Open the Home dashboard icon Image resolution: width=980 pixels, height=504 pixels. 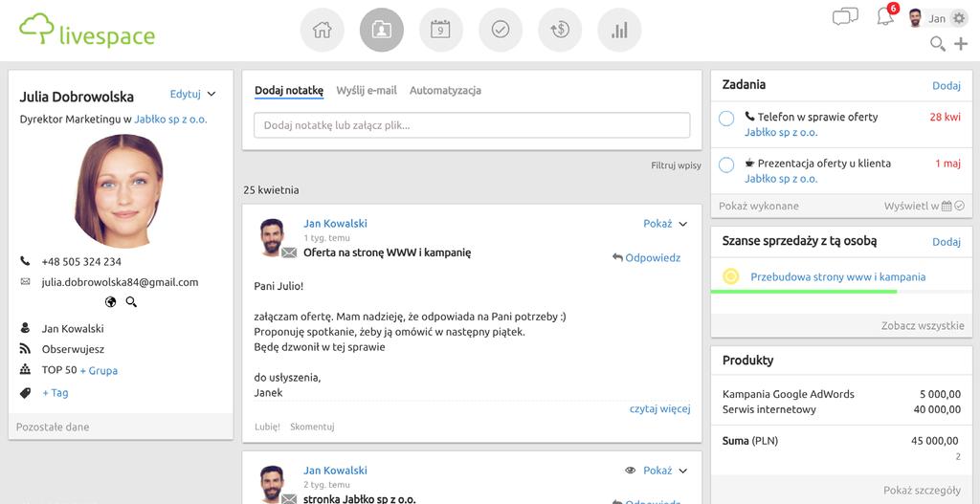click(x=322, y=30)
